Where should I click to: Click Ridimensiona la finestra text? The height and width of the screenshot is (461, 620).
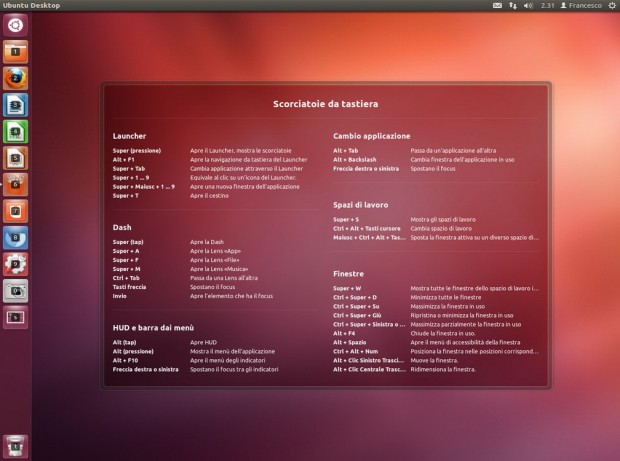tap(443, 370)
